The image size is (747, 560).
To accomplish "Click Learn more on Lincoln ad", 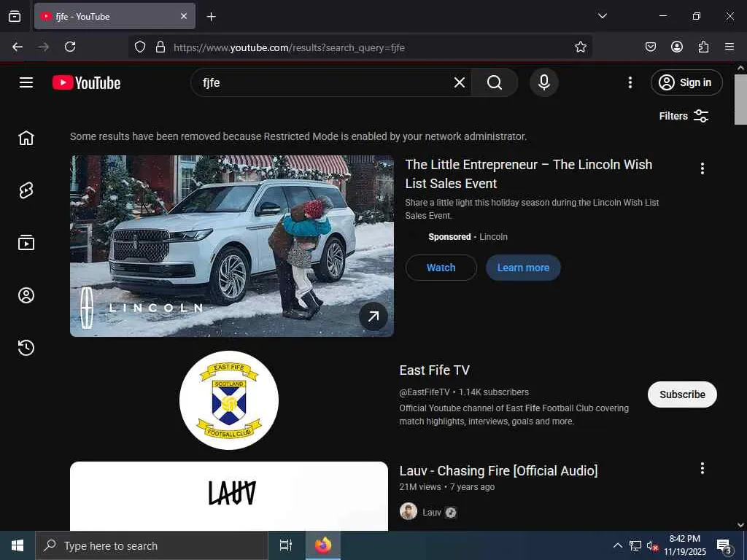I will point(523,268).
